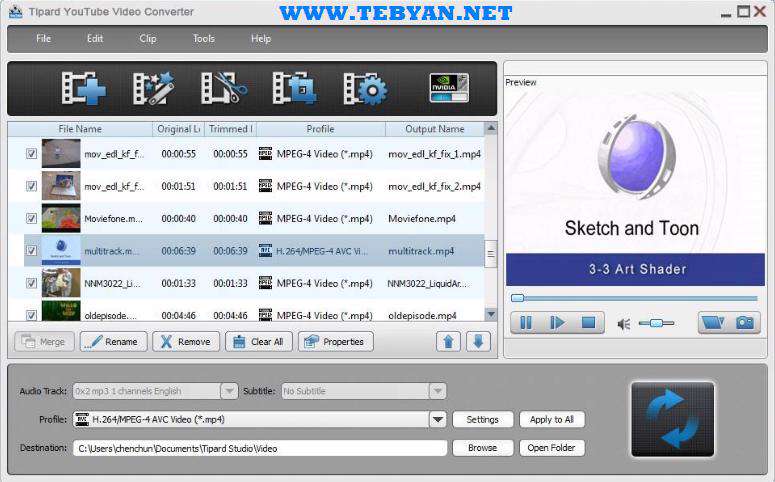
Task: Open the snapshot folder icon
Action: tap(712, 323)
